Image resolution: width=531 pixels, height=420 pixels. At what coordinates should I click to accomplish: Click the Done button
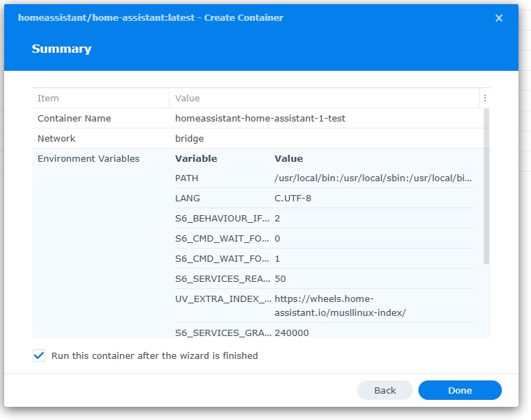pos(459,390)
